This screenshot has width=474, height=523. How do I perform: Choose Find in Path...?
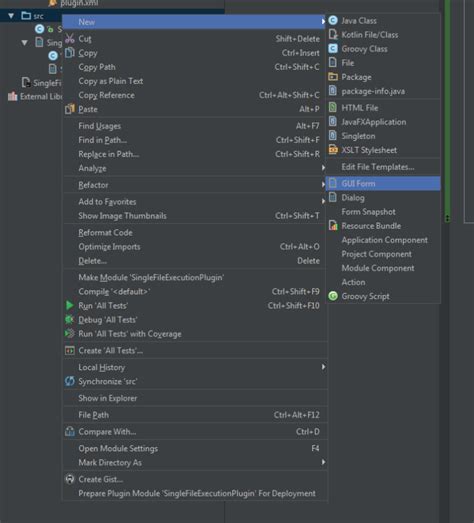[x=102, y=140]
